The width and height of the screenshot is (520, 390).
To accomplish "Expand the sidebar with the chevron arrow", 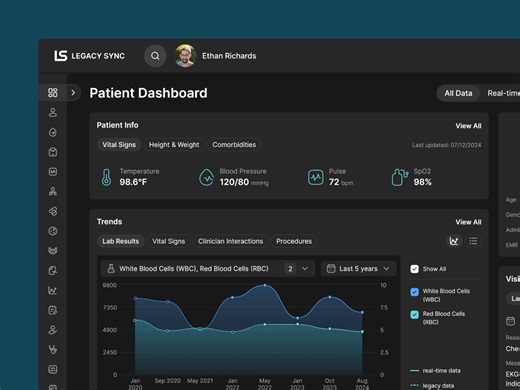I will coord(73,93).
